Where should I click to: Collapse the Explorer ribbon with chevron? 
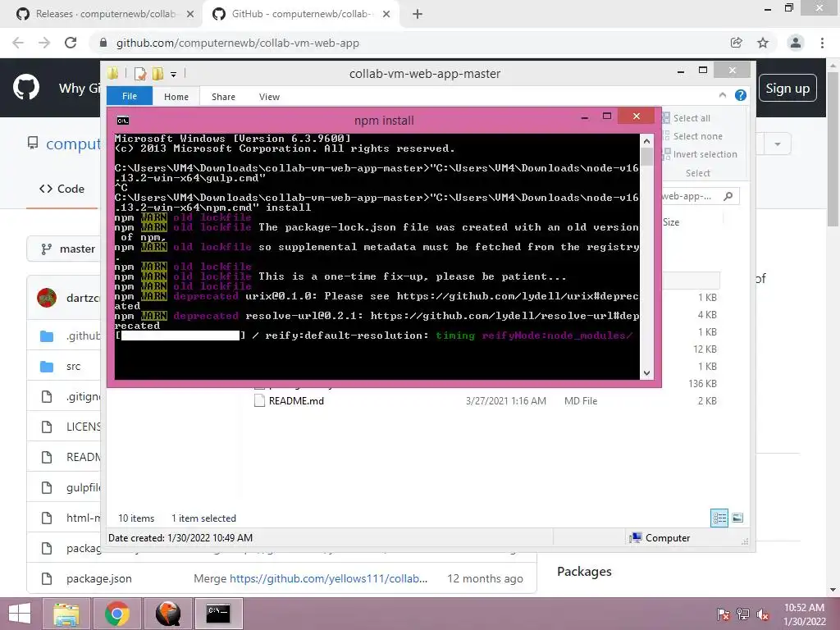pos(723,95)
